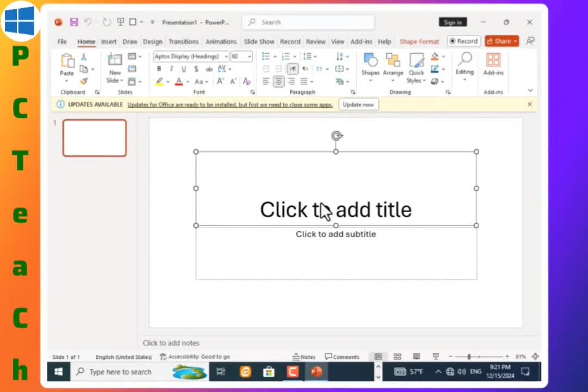Open the Insert tab
Screen dimensions: 588x392
109,41
